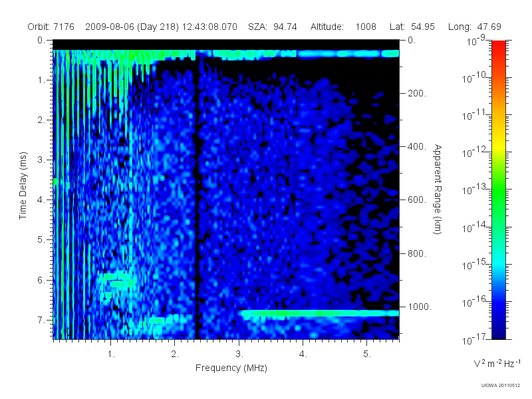Click the Altitude: 1008 value
Viewport: 532px width, 399px height.
coord(343,27)
